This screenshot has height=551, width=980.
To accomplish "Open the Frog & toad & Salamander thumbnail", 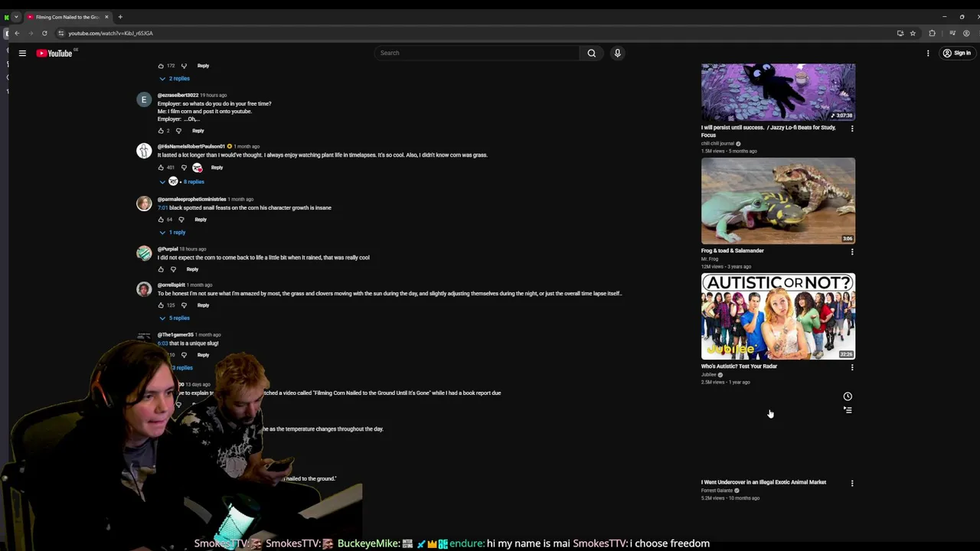I will [x=778, y=201].
